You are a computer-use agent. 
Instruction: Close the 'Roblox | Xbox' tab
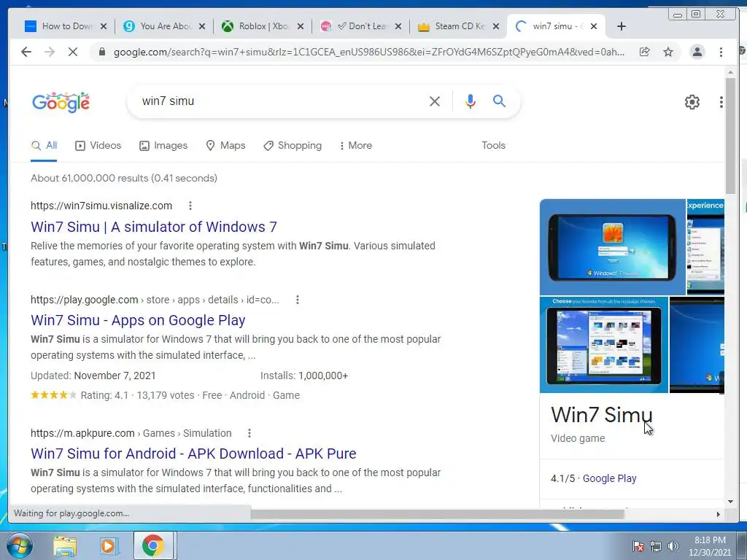click(300, 26)
